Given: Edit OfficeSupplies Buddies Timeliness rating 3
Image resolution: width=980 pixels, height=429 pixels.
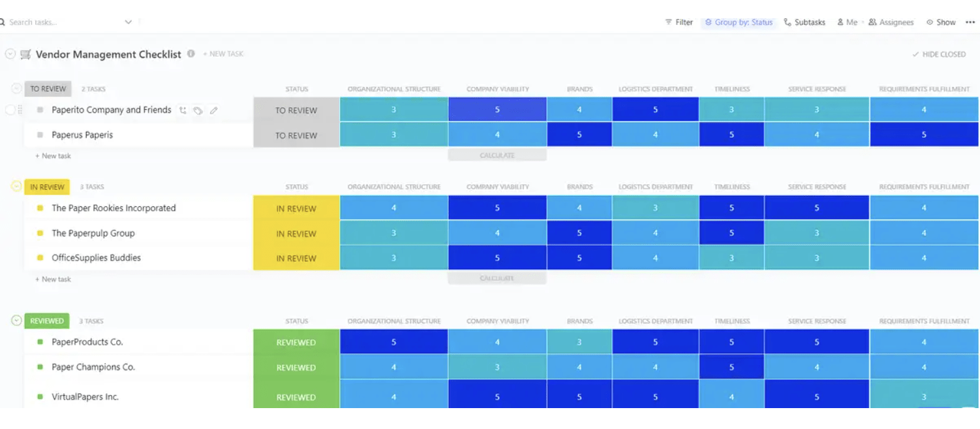Looking at the screenshot, I should tap(731, 258).
